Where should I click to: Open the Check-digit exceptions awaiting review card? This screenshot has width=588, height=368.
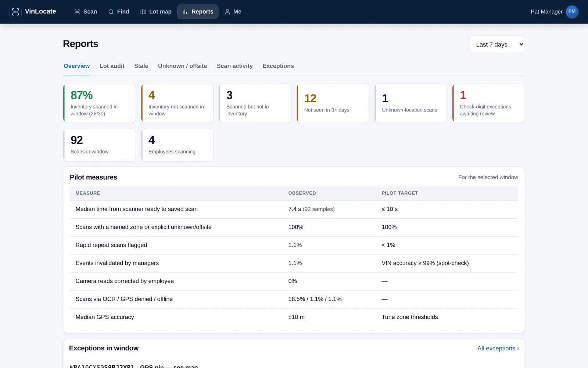pyautogui.click(x=489, y=103)
